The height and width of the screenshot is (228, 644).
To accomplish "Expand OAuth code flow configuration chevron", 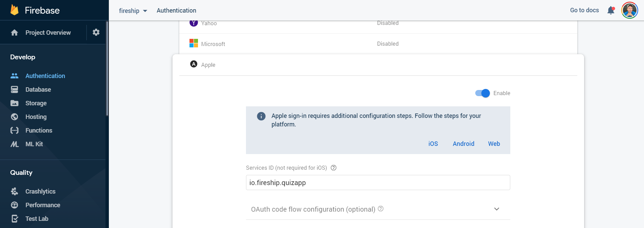I will click(x=496, y=209).
